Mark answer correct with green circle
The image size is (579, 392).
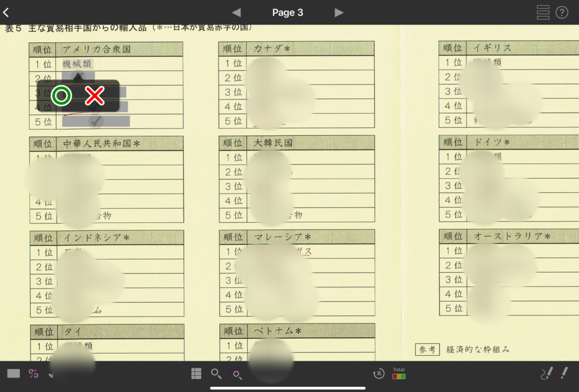pos(62,96)
